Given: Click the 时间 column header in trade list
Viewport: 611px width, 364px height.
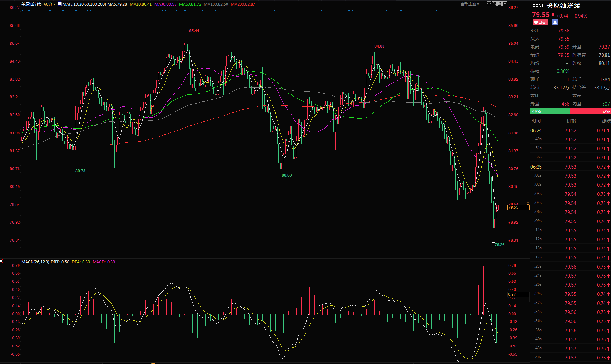Looking at the screenshot, I should click(x=536, y=121).
